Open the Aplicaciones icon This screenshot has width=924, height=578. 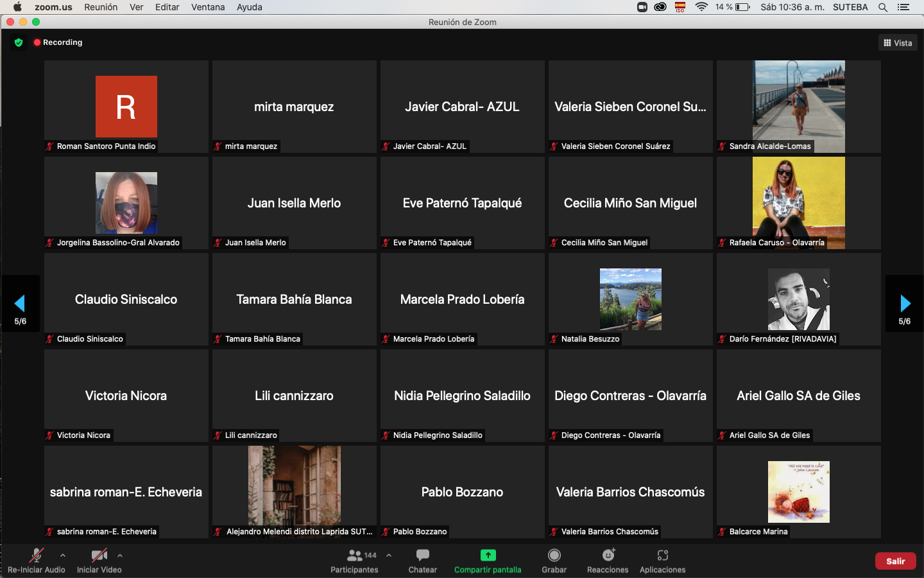662,556
